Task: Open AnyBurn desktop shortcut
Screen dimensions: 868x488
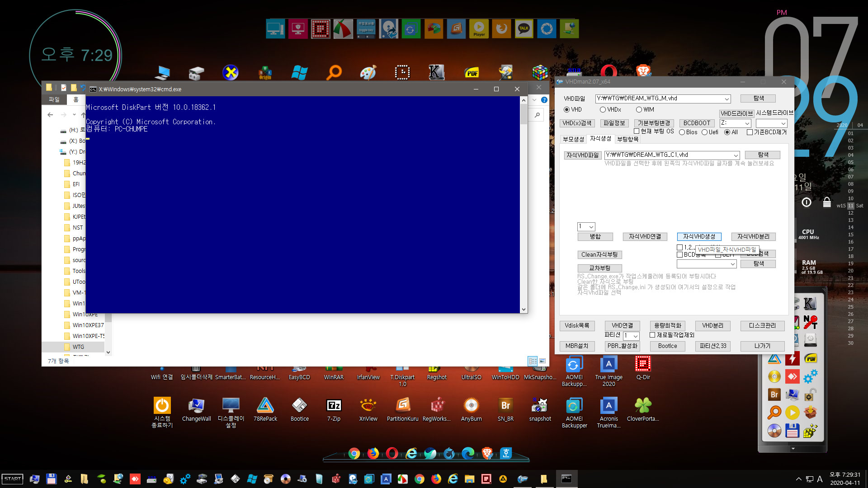Action: (x=471, y=409)
